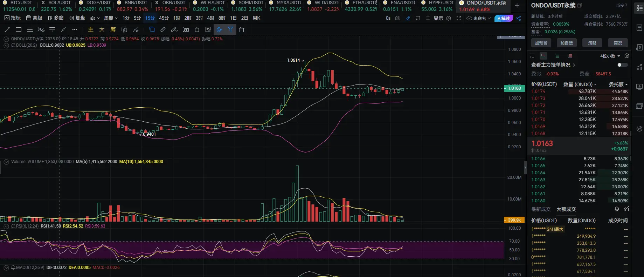644x277 pixels.
Task: Select the parallel lines drawing tool
Action: [30, 30]
